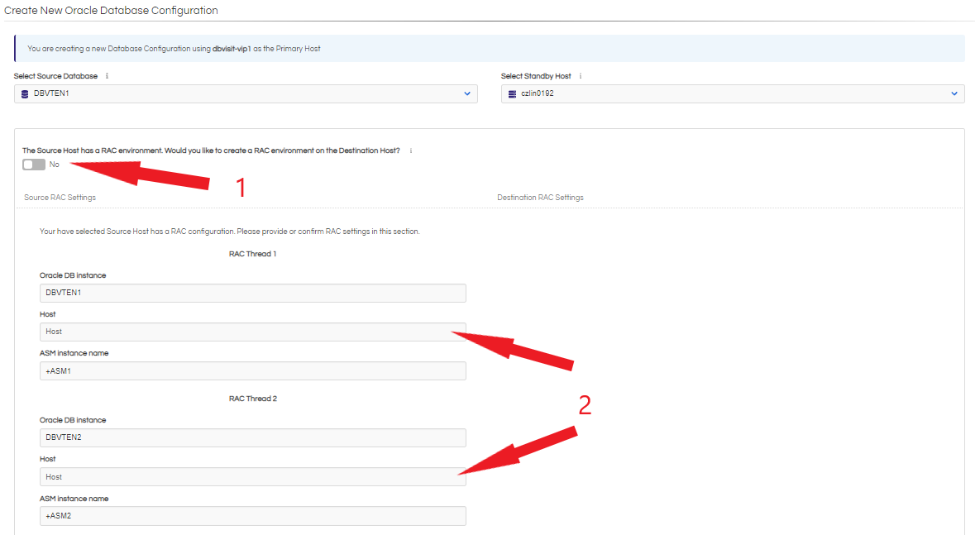Click the +ASM1 ASM instance name field
The image size is (980, 535).
(x=252, y=371)
